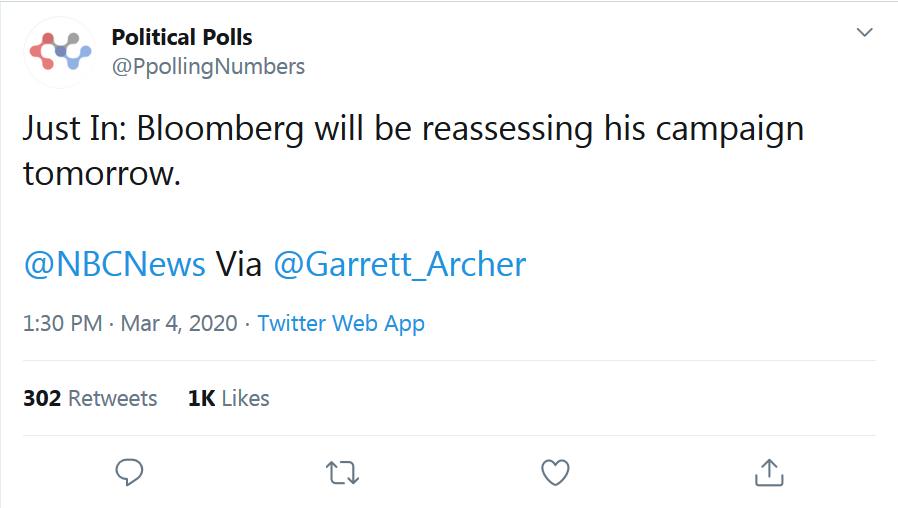Retweet using the arrows icon
Viewport: 898px width, 508px height.
coord(342,473)
